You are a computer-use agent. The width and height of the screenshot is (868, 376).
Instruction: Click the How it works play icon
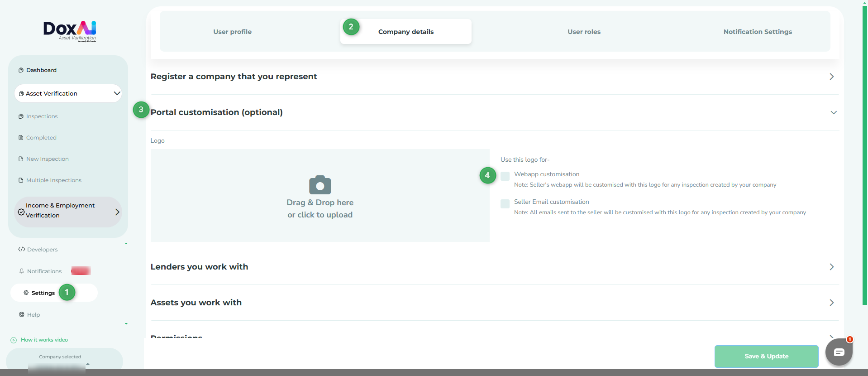click(x=14, y=340)
